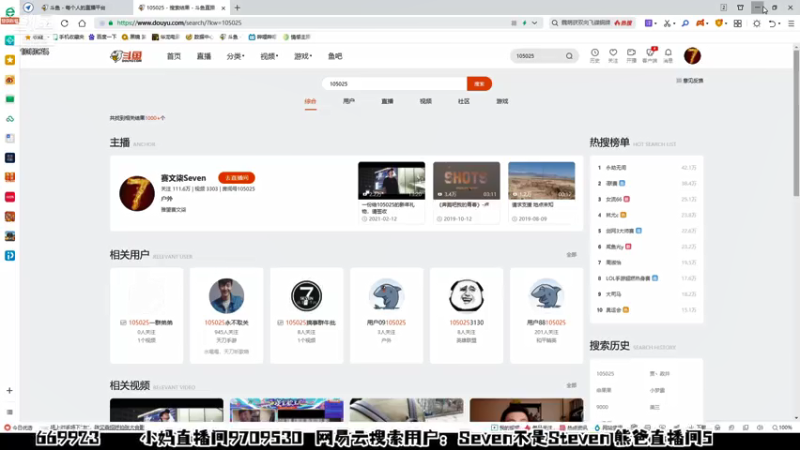Switch to the 直播 results tab

pyautogui.click(x=387, y=102)
